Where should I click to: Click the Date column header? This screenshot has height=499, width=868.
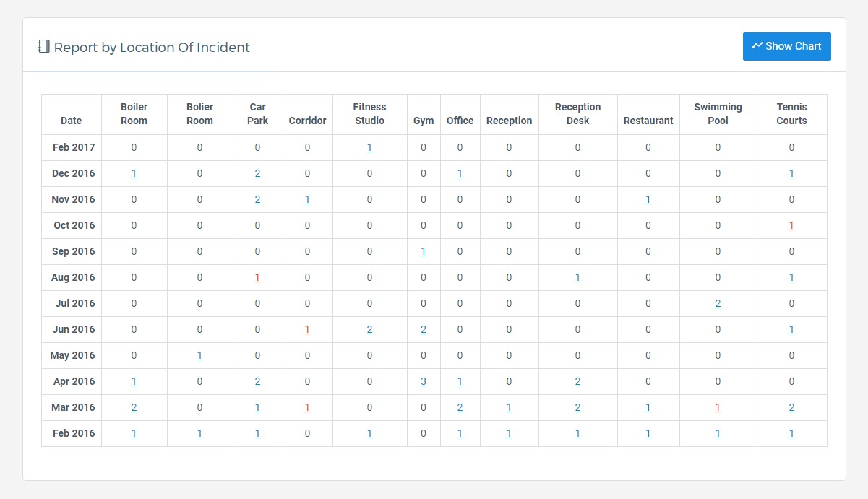tap(71, 121)
